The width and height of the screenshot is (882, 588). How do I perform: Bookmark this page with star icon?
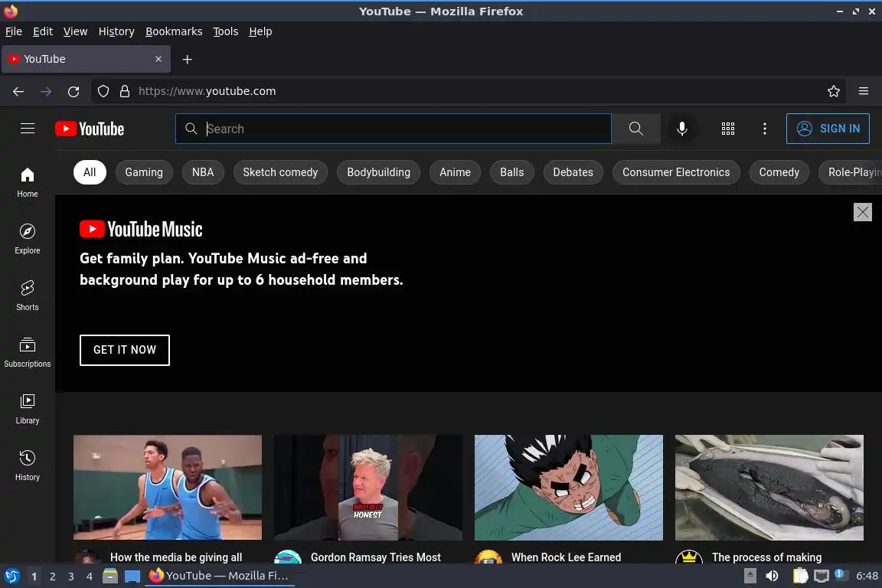coord(834,91)
